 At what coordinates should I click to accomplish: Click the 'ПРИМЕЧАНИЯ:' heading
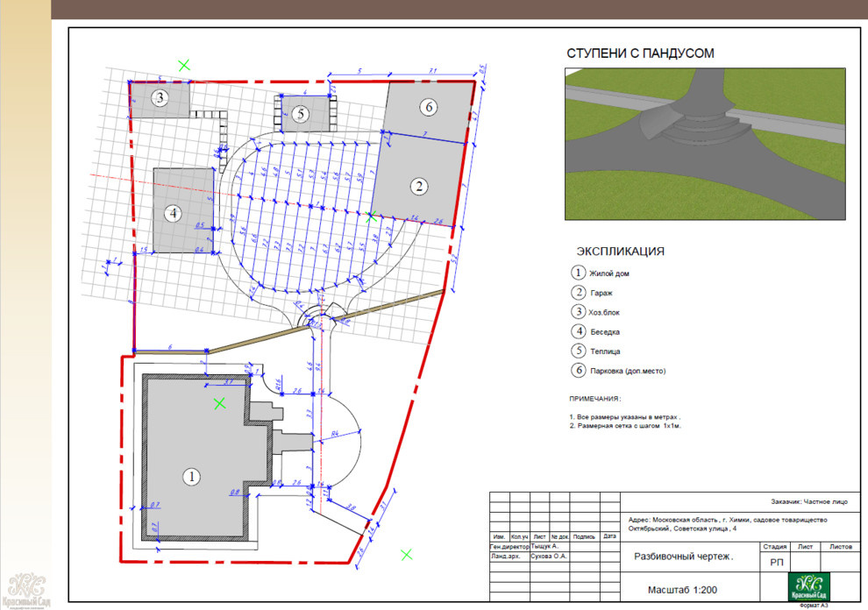595,399
